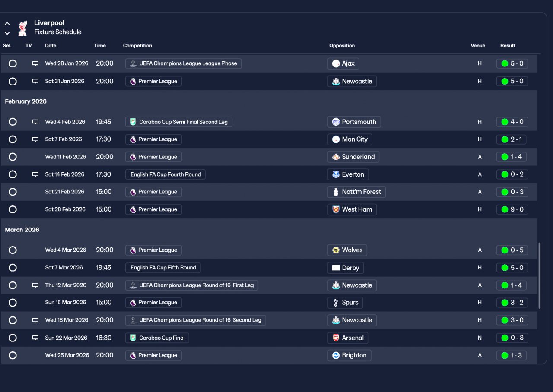Open English FA Cup Fourth Round competition

pyautogui.click(x=165, y=174)
